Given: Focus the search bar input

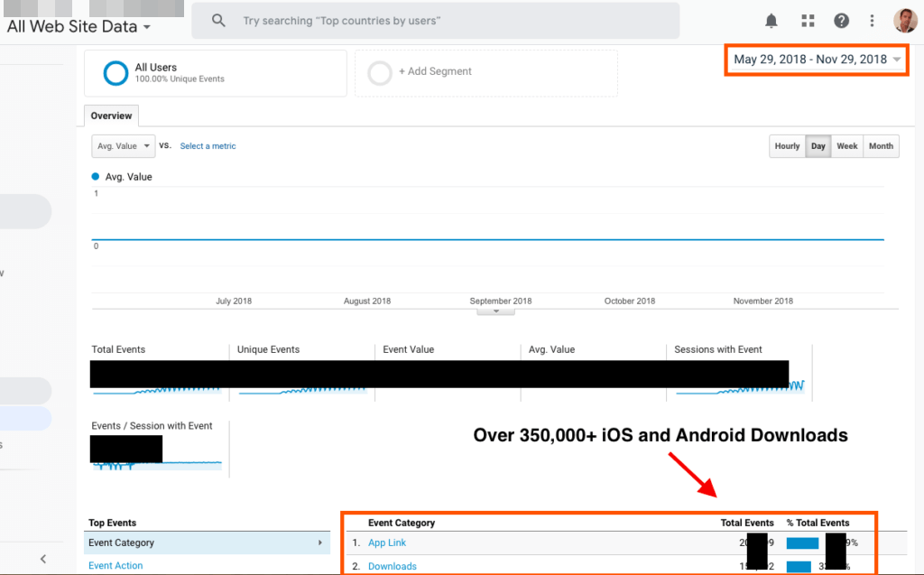Looking at the screenshot, I should coord(436,21).
